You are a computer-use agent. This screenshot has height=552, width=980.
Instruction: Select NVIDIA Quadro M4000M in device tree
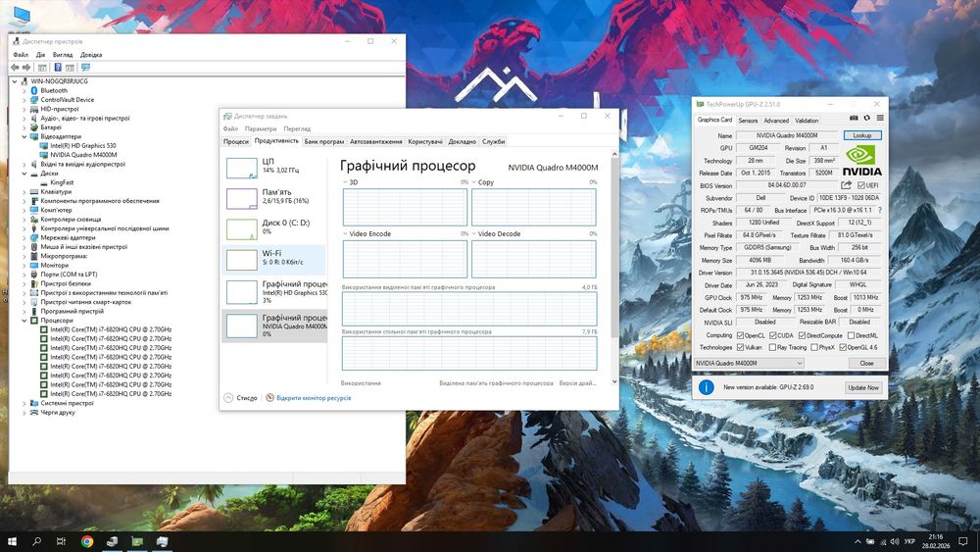click(83, 155)
